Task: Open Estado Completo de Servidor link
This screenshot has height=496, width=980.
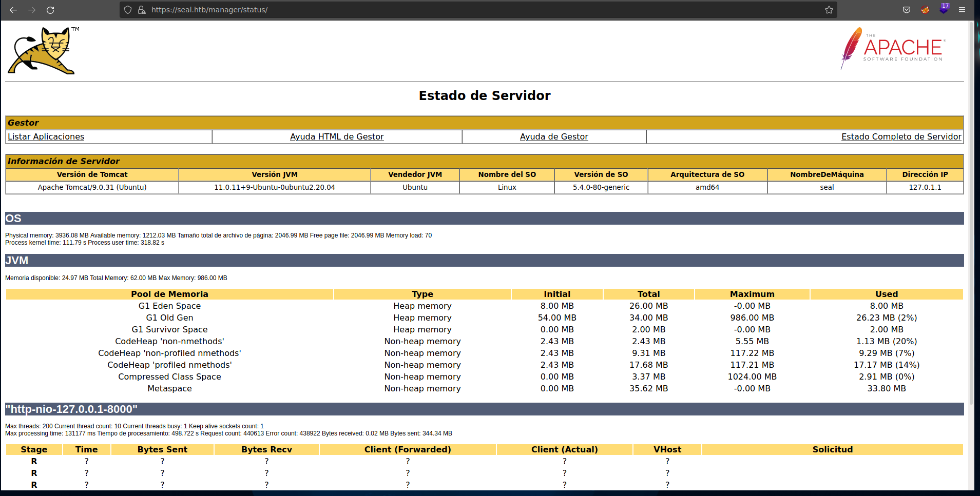Action: point(901,136)
